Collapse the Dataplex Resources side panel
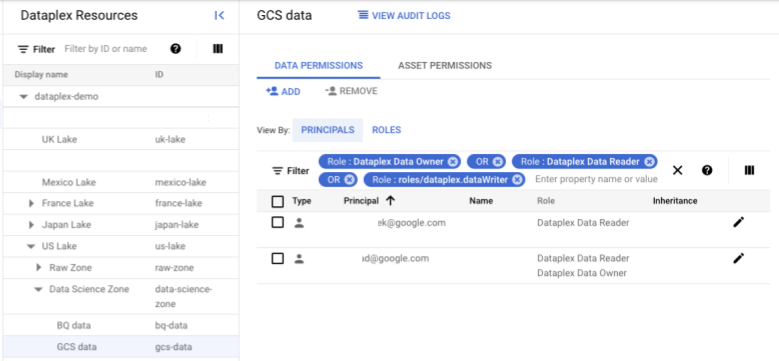Screen dimensions: 779x361 (219, 15)
